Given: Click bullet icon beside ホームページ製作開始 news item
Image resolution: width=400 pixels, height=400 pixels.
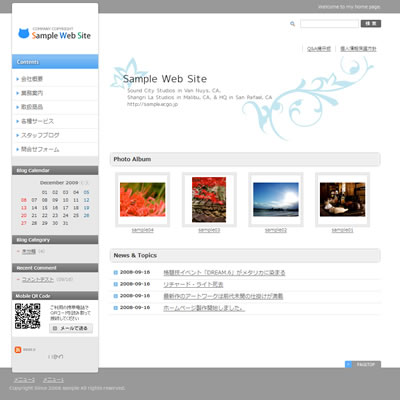Looking at the screenshot, I should coord(116,308).
